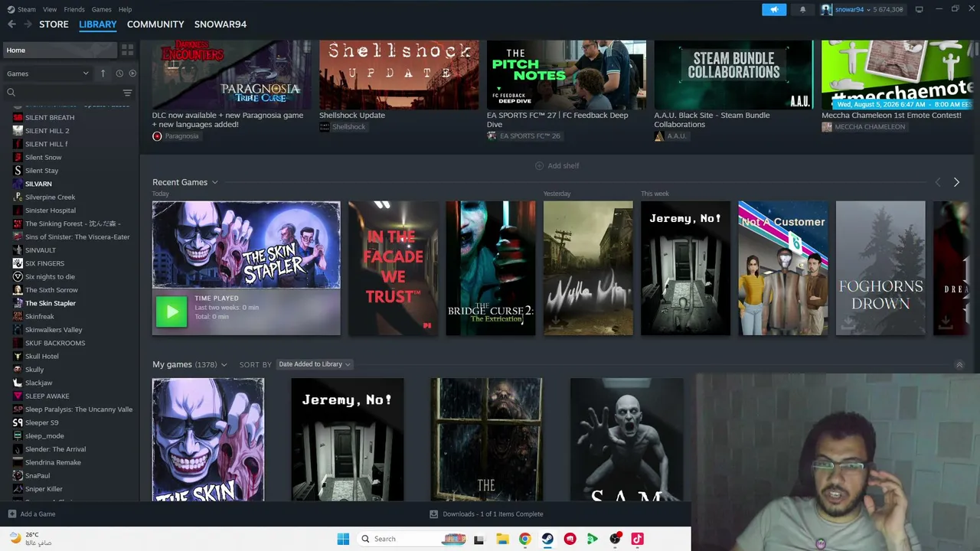This screenshot has width=980, height=551.
Task: Click the Home button in the sidebar
Action: click(60, 50)
